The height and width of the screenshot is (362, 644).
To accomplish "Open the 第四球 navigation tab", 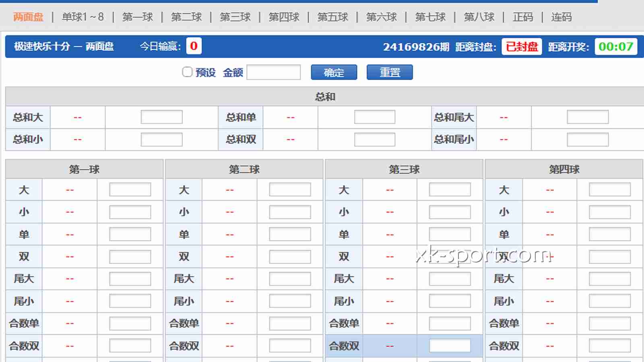I will tap(284, 17).
